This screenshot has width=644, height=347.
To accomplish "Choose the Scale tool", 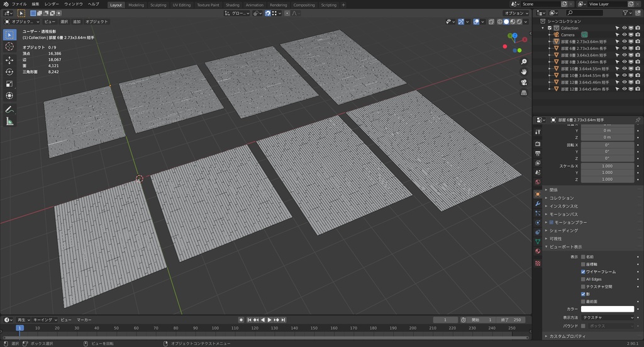I will [9, 84].
